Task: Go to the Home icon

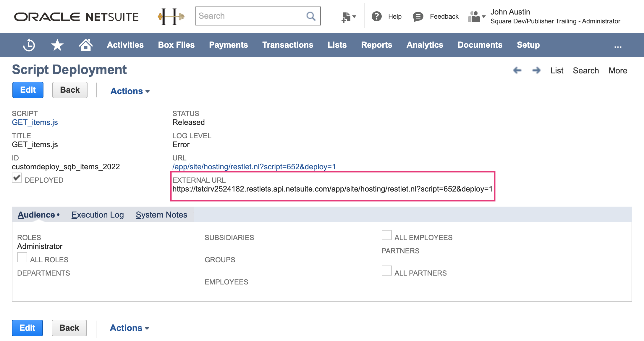Action: click(85, 45)
